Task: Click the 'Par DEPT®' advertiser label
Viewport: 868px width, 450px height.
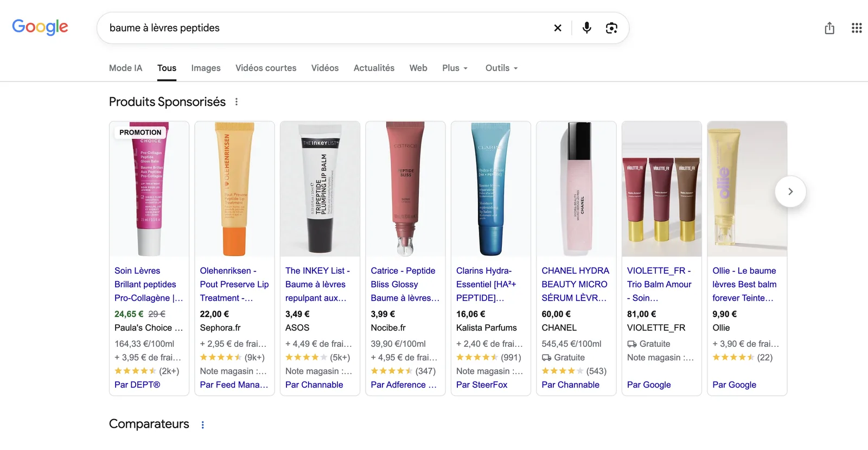Action: (x=137, y=385)
